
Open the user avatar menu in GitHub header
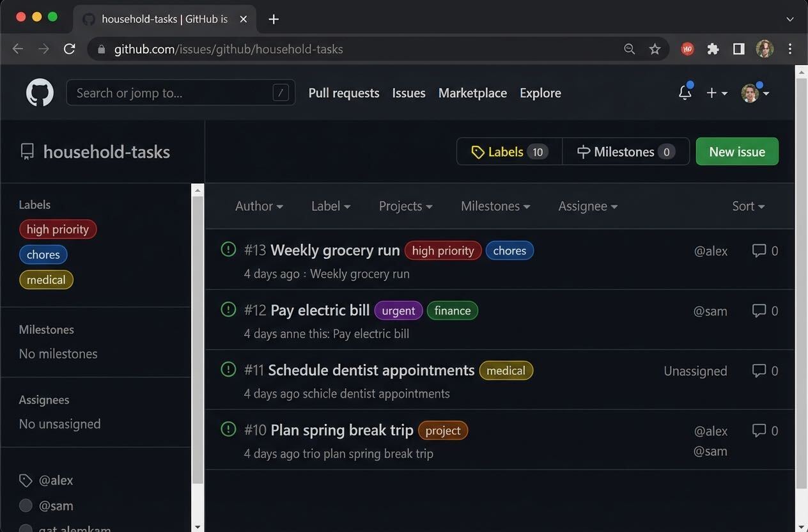755,93
